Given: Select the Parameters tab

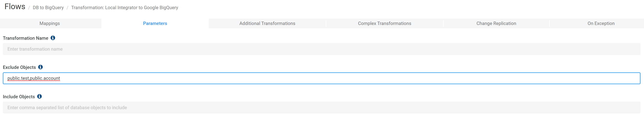Looking at the screenshot, I should pyautogui.click(x=155, y=23).
